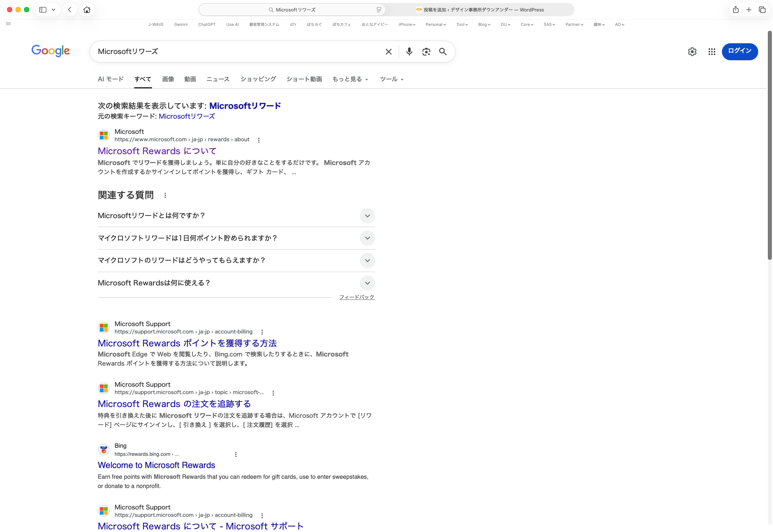The height and width of the screenshot is (532, 773).
Task: Open the Google apps grid icon
Action: click(x=712, y=52)
